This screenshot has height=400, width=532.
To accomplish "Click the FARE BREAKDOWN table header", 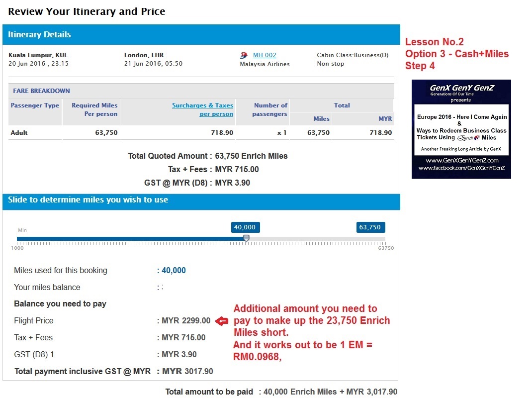I will pyautogui.click(x=42, y=91).
